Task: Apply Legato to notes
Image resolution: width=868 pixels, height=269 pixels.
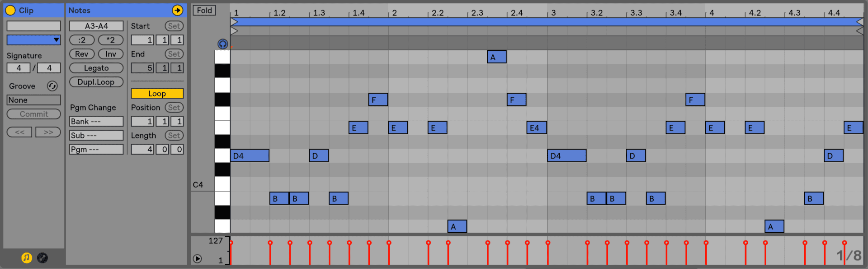Action: tap(96, 68)
